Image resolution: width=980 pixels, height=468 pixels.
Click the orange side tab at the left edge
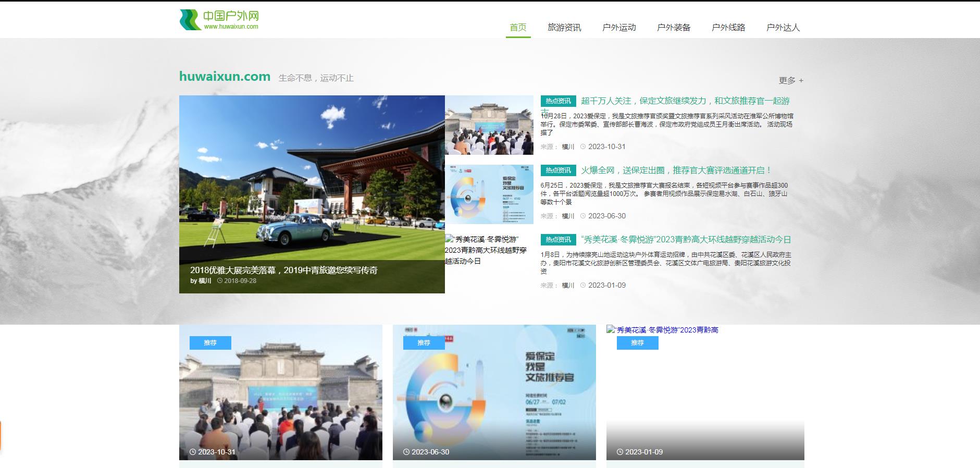coord(1,436)
